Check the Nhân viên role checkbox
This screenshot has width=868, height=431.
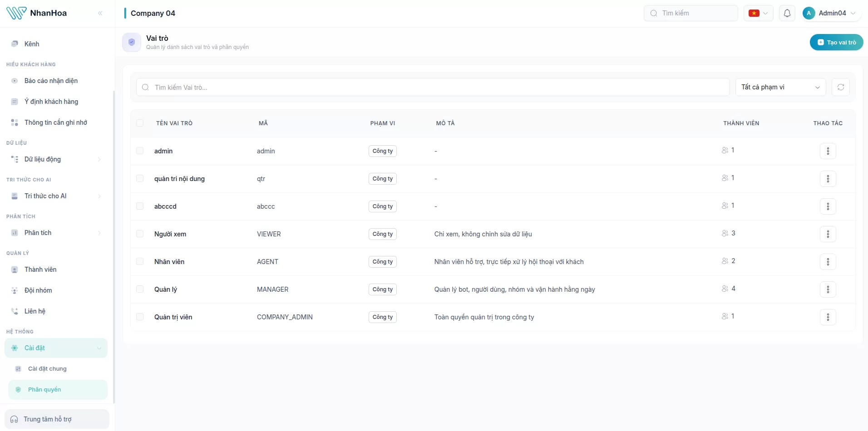point(140,261)
